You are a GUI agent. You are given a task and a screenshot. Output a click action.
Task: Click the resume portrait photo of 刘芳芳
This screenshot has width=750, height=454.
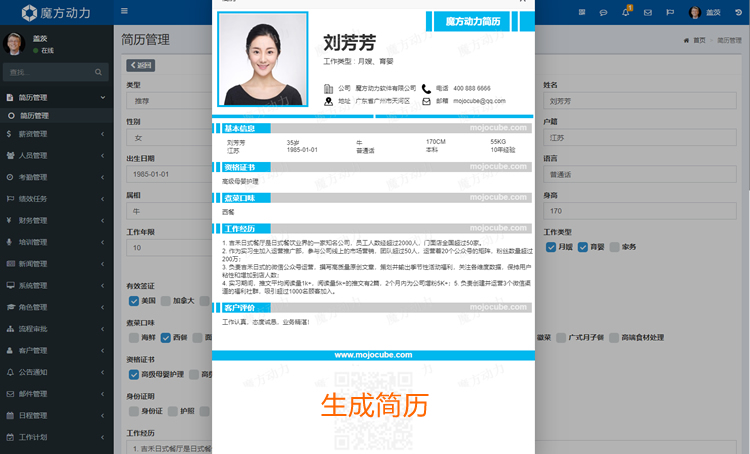[263, 59]
